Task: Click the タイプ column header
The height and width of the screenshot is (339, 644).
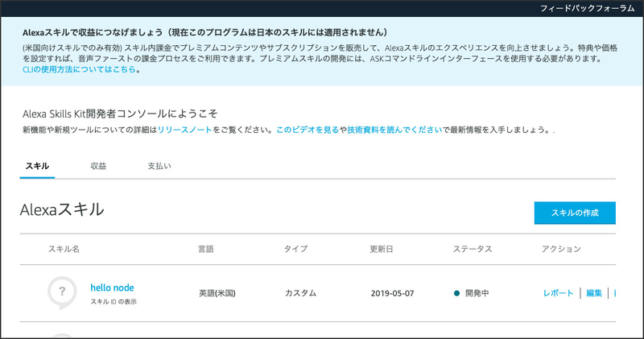Action: (295, 249)
